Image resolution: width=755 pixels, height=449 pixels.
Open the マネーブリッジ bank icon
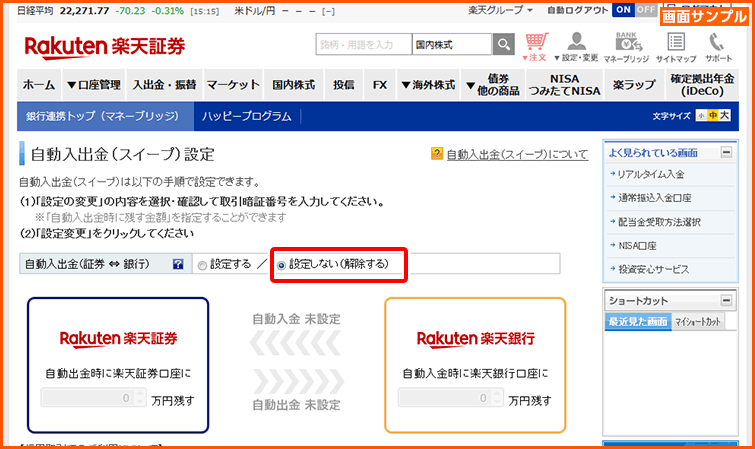(626, 47)
